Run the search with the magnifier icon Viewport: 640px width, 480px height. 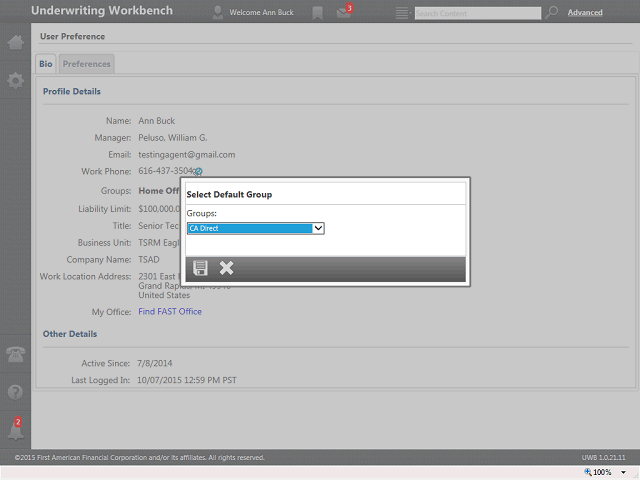click(x=551, y=12)
